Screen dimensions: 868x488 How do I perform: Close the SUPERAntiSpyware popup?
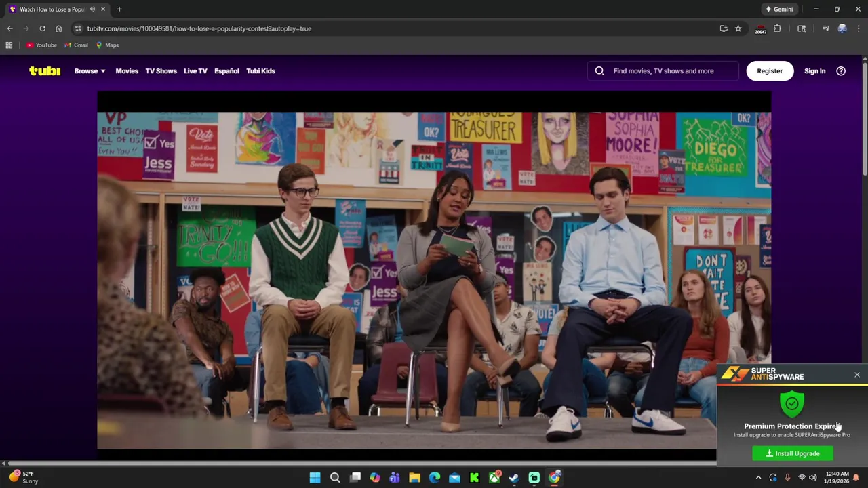[856, 375]
